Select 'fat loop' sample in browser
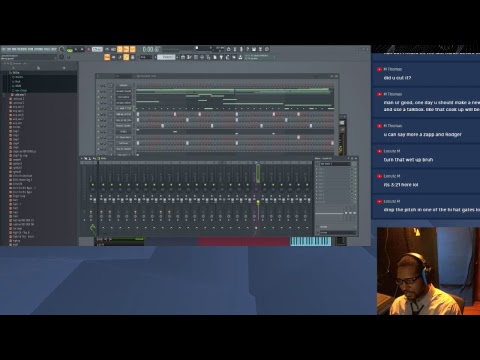This screenshot has width=480, height=360. tap(16, 228)
